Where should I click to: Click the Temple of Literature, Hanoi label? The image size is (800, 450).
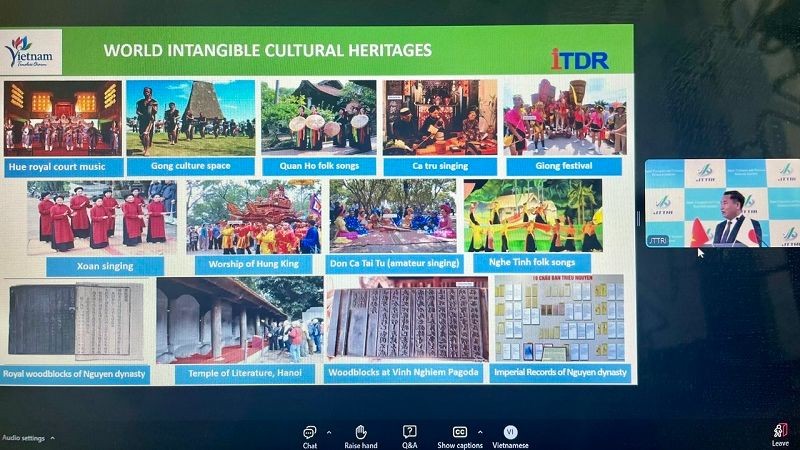coord(236,374)
